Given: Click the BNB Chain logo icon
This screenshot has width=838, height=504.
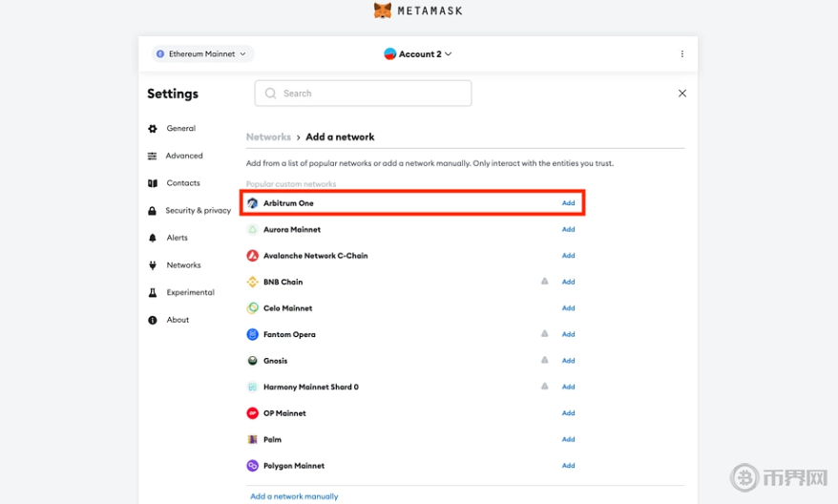Looking at the screenshot, I should point(253,283).
